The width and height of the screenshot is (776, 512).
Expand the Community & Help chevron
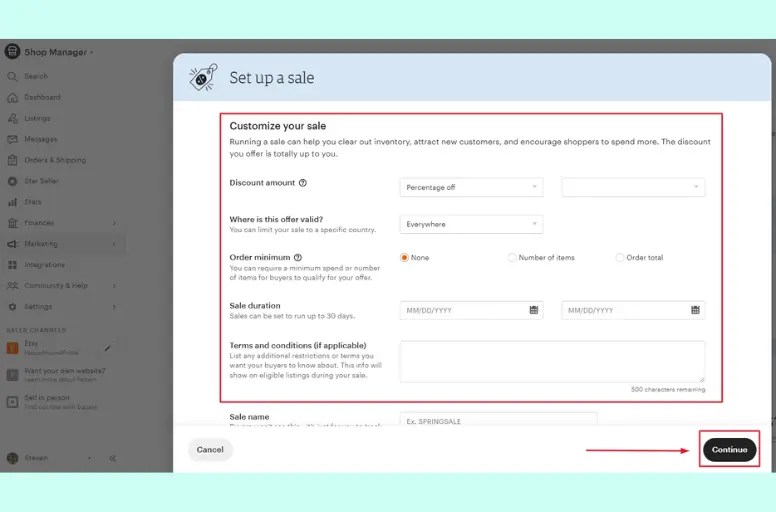pyautogui.click(x=114, y=286)
